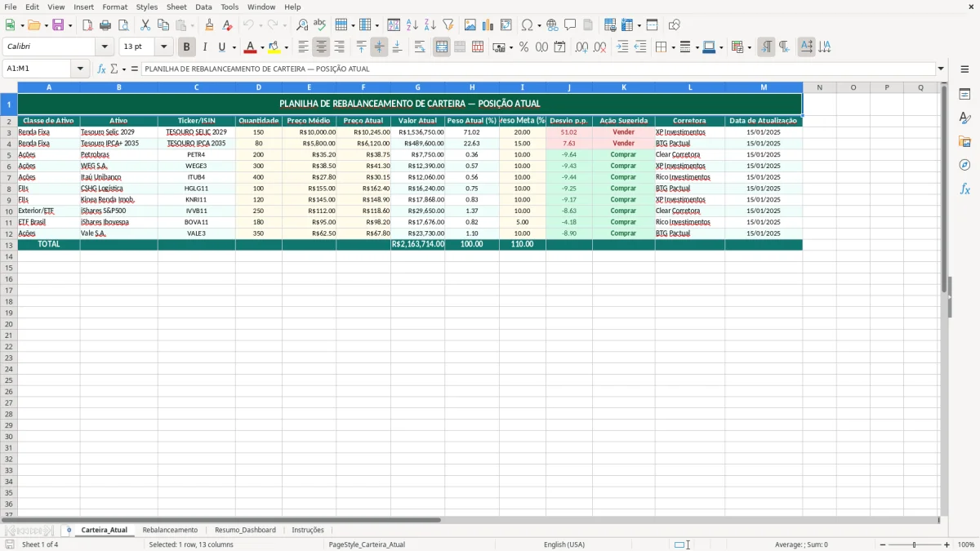Click the English (USA) language status
This screenshot has width=980, height=551.
(564, 544)
